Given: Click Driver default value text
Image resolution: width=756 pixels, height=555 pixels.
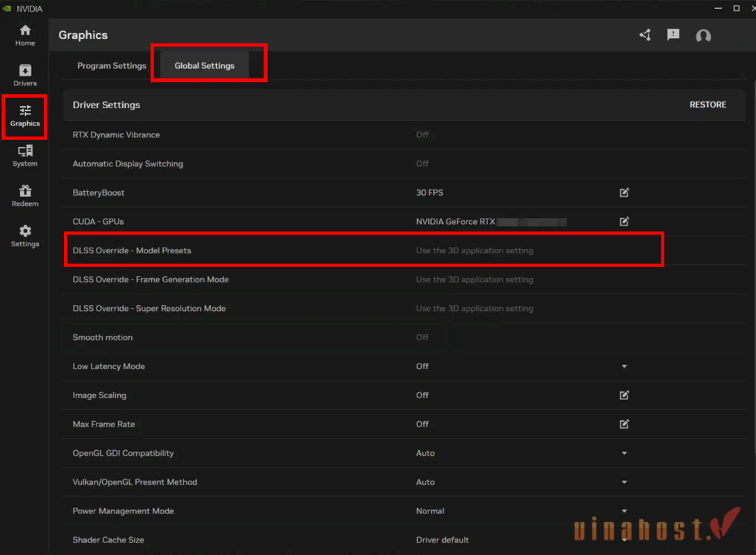Looking at the screenshot, I should 442,540.
